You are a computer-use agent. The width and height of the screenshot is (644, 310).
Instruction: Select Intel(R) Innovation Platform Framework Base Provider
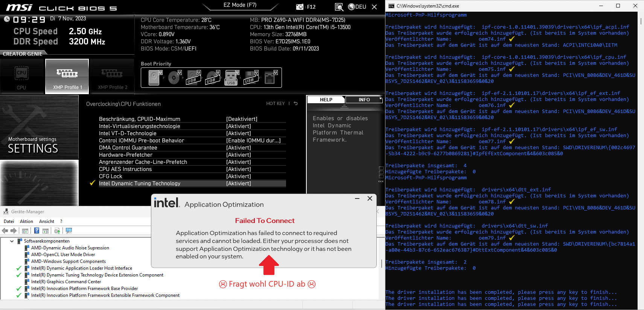pyautogui.click(x=85, y=289)
